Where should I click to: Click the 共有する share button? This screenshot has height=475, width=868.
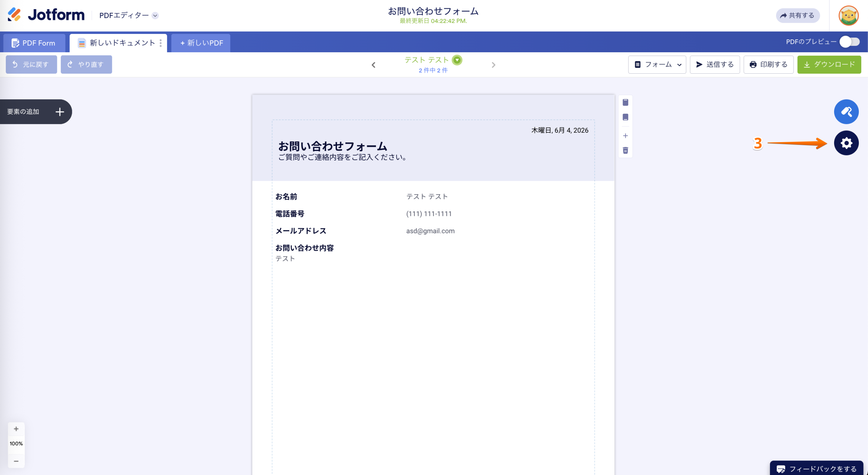pos(798,15)
